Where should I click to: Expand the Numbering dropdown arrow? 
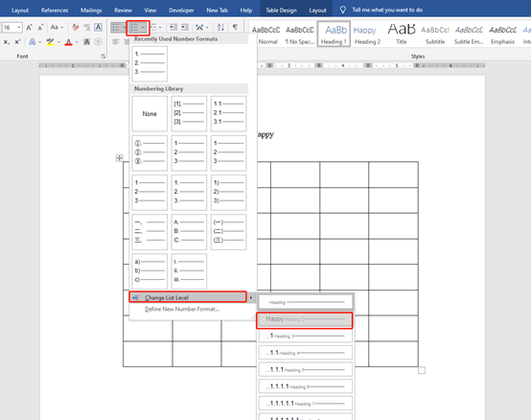[143, 28]
